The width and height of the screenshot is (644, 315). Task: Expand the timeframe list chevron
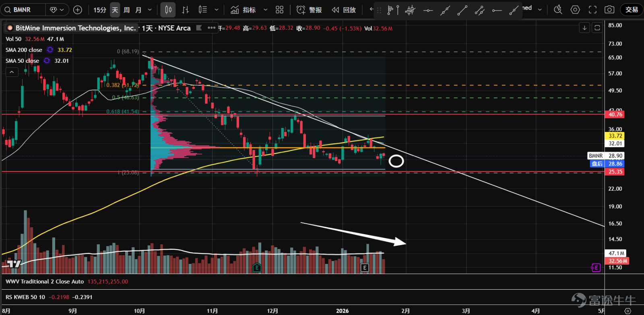[150, 10]
